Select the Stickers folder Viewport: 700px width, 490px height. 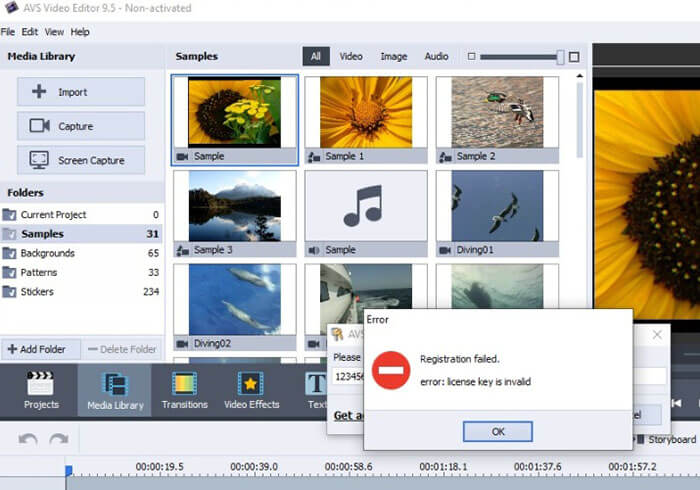(x=81, y=291)
